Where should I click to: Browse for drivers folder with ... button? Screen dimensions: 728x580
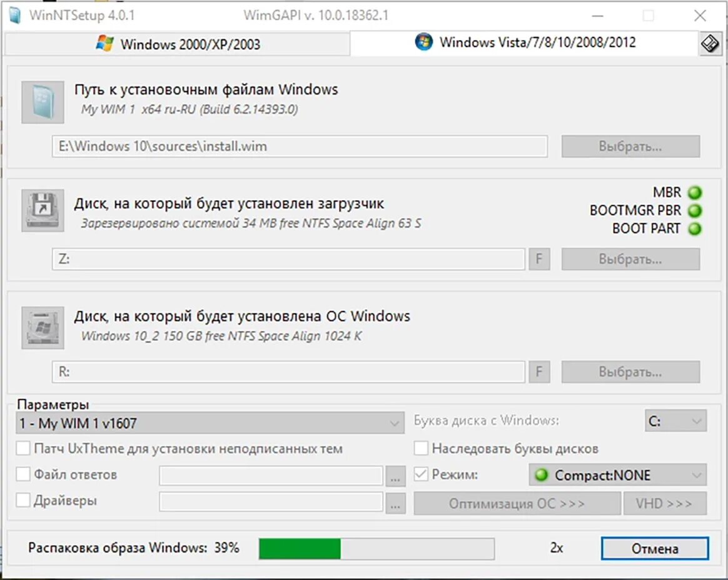pos(395,504)
